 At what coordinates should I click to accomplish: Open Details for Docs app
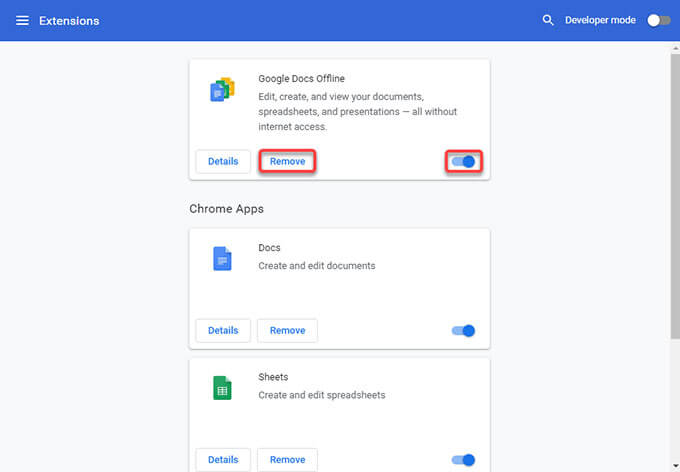(x=223, y=331)
